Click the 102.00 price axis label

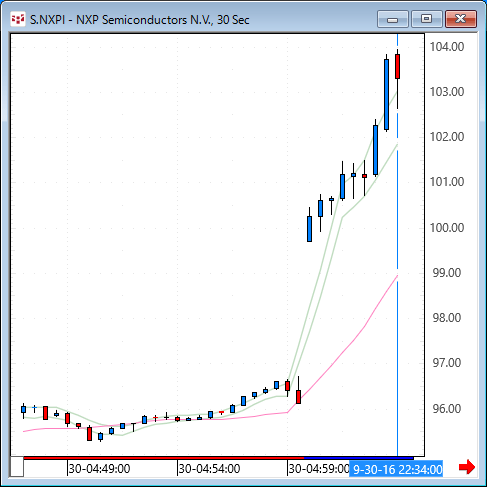click(x=447, y=137)
